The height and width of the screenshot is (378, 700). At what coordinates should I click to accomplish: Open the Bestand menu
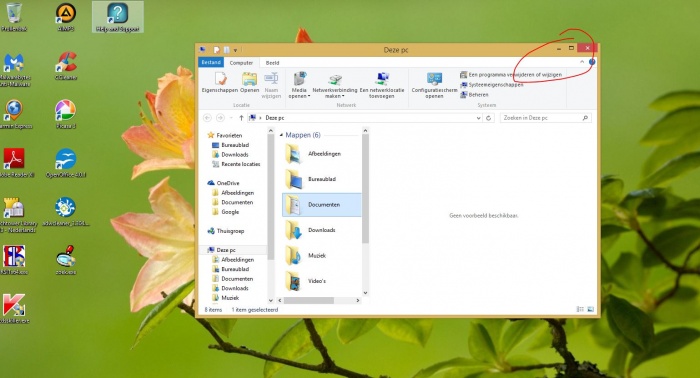point(211,62)
